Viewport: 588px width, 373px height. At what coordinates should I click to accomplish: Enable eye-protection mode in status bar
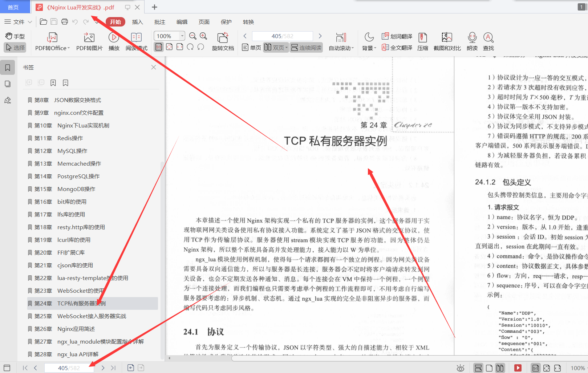pos(461,368)
